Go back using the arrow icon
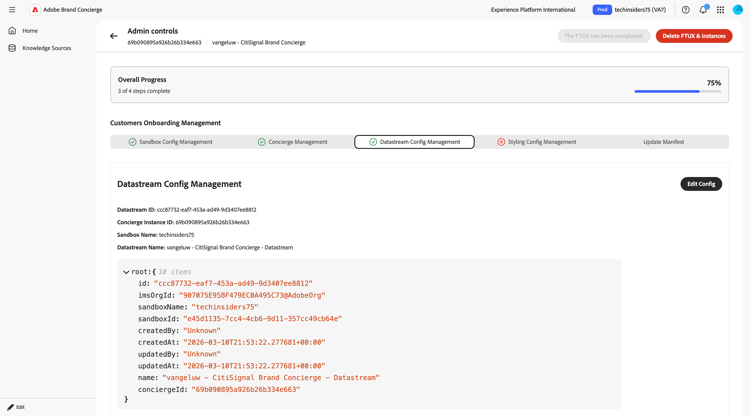Viewport: 750px width, 416px height. (114, 36)
